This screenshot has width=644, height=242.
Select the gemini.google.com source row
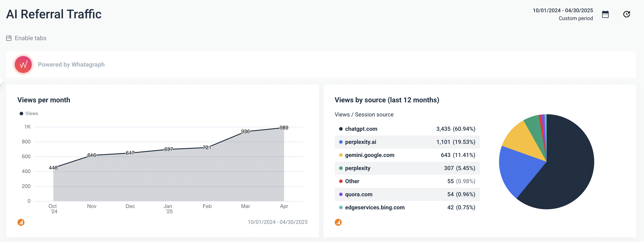coord(407,155)
